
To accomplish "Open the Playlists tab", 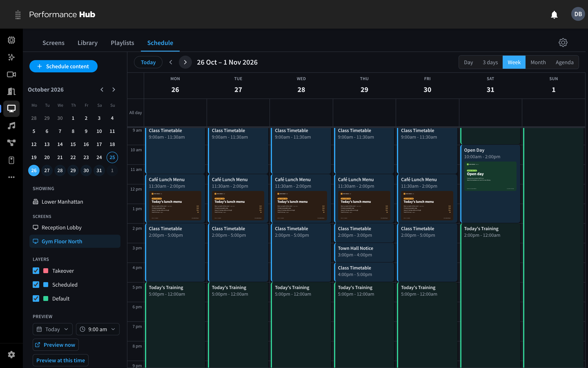I will (x=122, y=43).
